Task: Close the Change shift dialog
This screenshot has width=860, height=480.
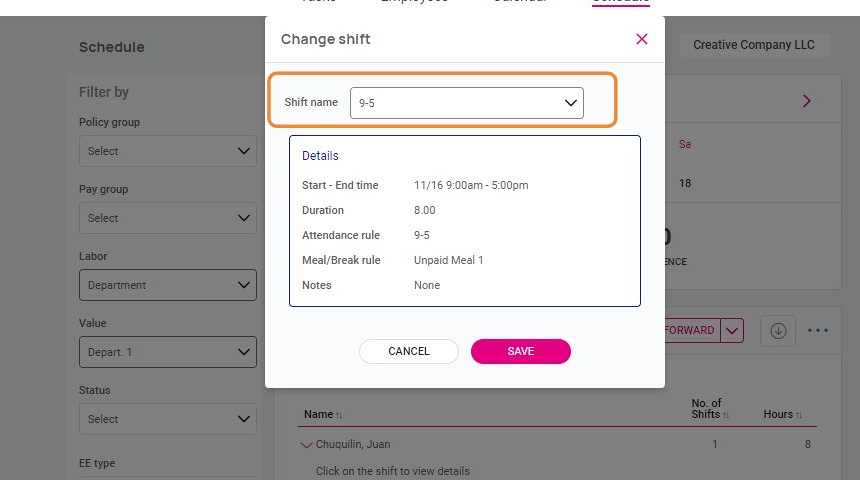Action: tap(642, 39)
